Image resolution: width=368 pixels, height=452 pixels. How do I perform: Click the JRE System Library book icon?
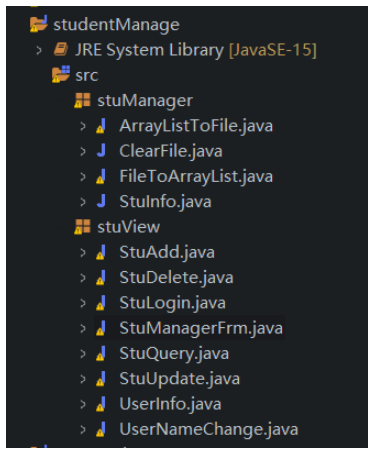coord(61,49)
